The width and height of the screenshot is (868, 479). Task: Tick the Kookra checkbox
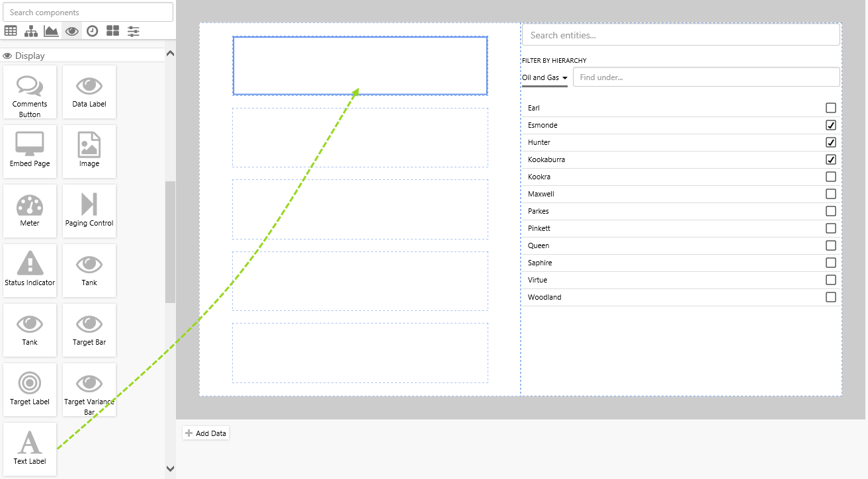pos(831,177)
